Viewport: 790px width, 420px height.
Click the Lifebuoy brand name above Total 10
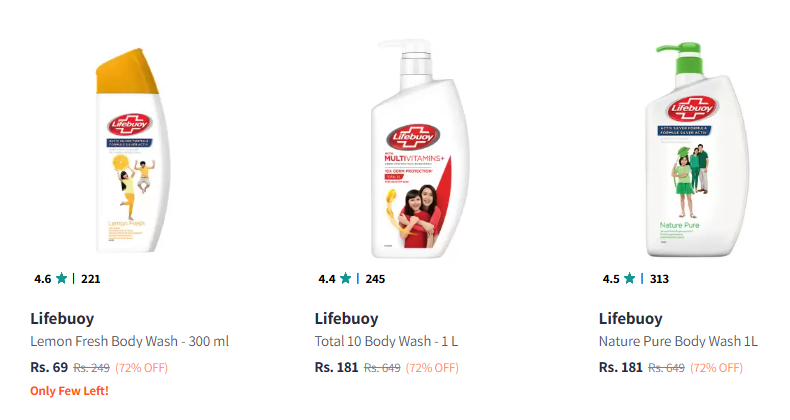346,319
